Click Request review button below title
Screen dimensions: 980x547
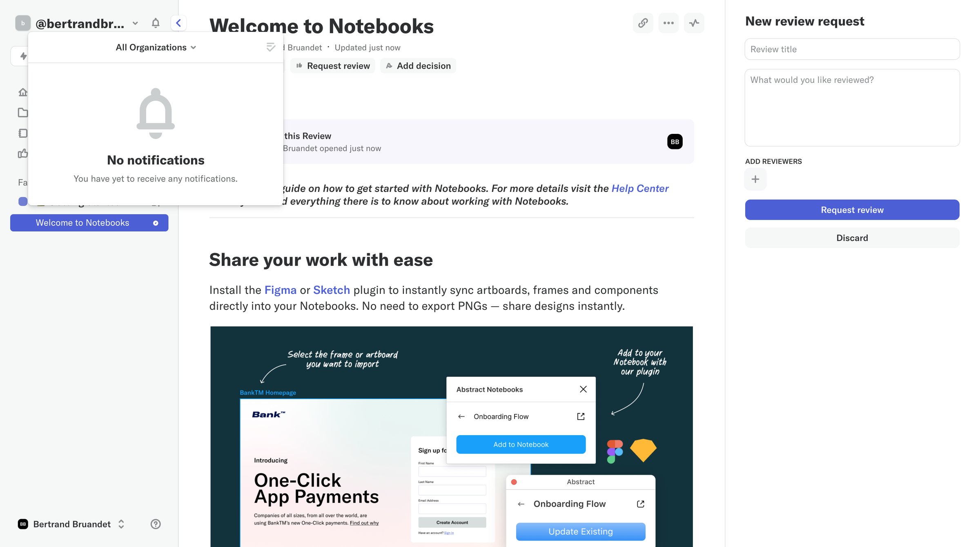[x=333, y=66]
